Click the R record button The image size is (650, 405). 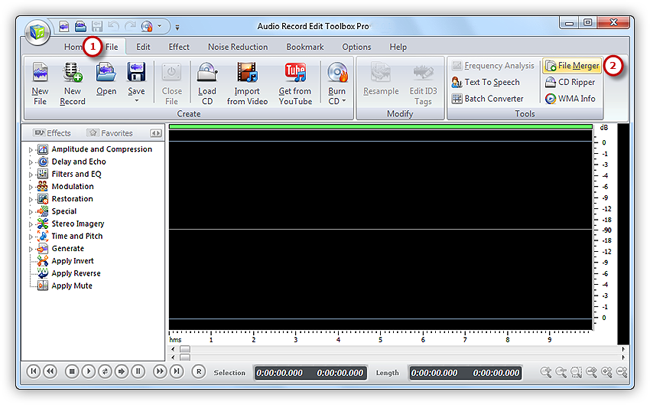[199, 371]
